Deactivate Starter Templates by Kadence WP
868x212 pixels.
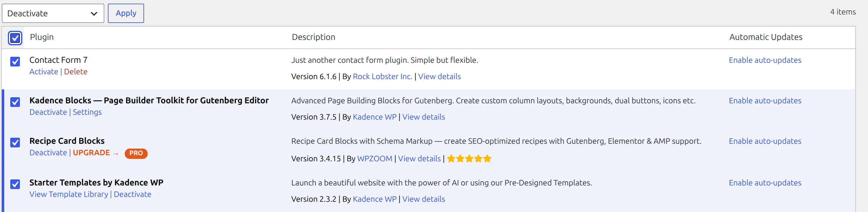click(132, 194)
